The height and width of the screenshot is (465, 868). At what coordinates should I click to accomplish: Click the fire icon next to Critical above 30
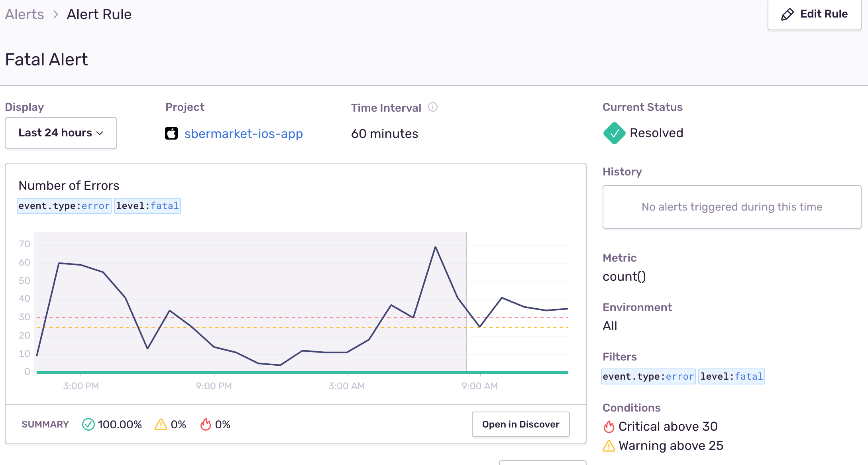[x=608, y=426]
